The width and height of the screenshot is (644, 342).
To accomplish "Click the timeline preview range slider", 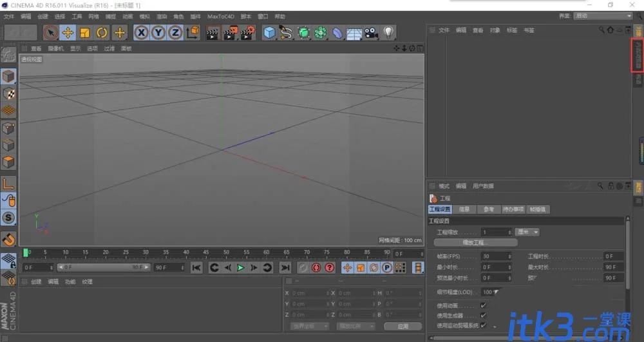I will (104, 267).
